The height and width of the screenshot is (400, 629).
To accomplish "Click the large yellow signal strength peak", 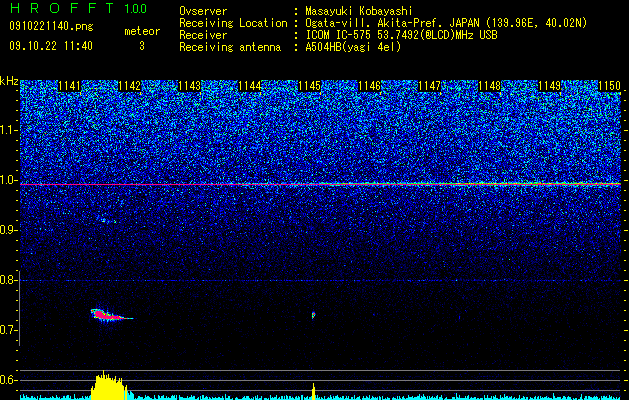I will tap(110, 386).
